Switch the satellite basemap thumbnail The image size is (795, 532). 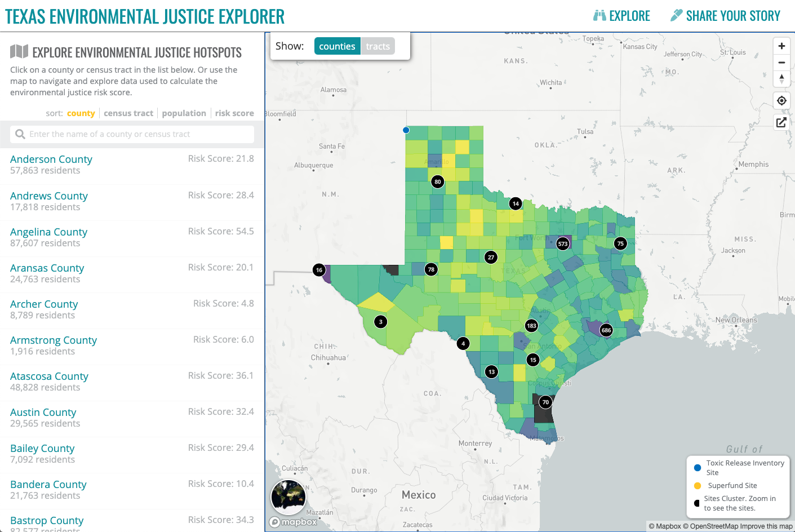coord(288,498)
